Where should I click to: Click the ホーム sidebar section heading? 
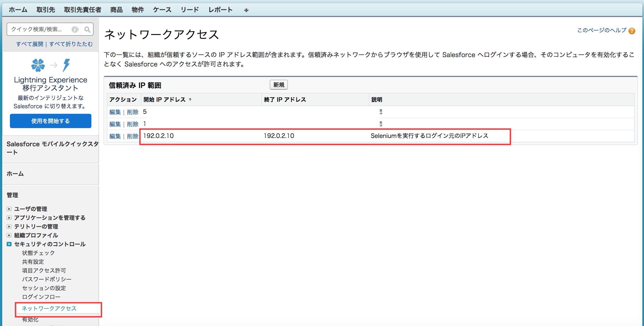pyautogui.click(x=15, y=174)
